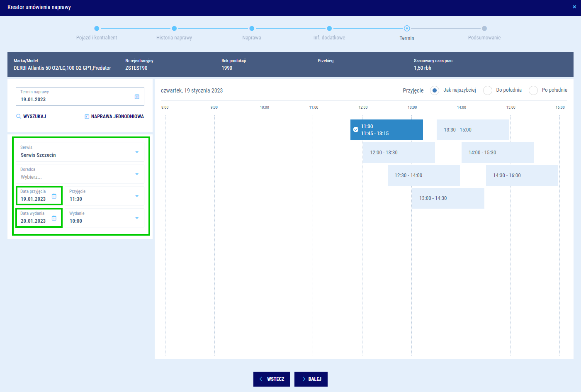Click checkmark icon on selected 11:30 slot
Screen dimensions: 581x392
[356, 130]
